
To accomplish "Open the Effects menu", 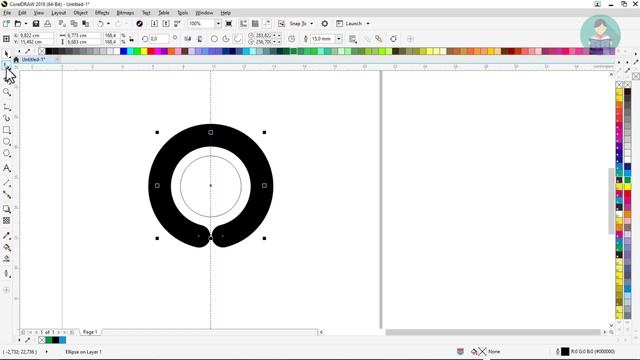I will (102, 13).
